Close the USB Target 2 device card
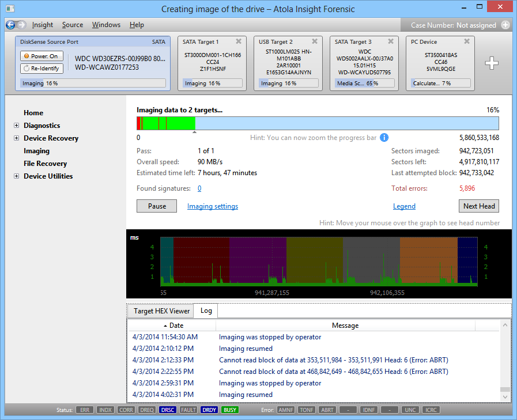Viewport: 517px width, 420px height. [x=315, y=41]
